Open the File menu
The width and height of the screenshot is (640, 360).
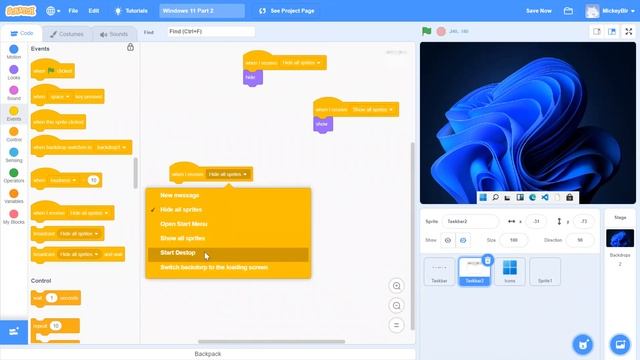73,11
